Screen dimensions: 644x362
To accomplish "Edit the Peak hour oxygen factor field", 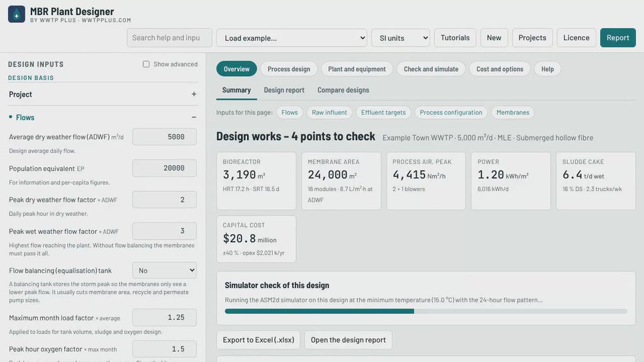I will (x=164, y=349).
